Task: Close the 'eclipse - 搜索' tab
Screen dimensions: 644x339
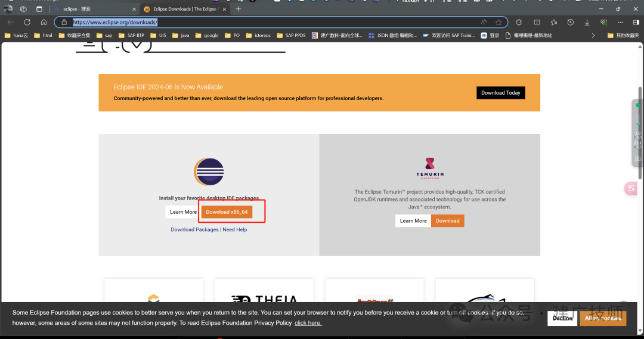Action: pos(134,9)
